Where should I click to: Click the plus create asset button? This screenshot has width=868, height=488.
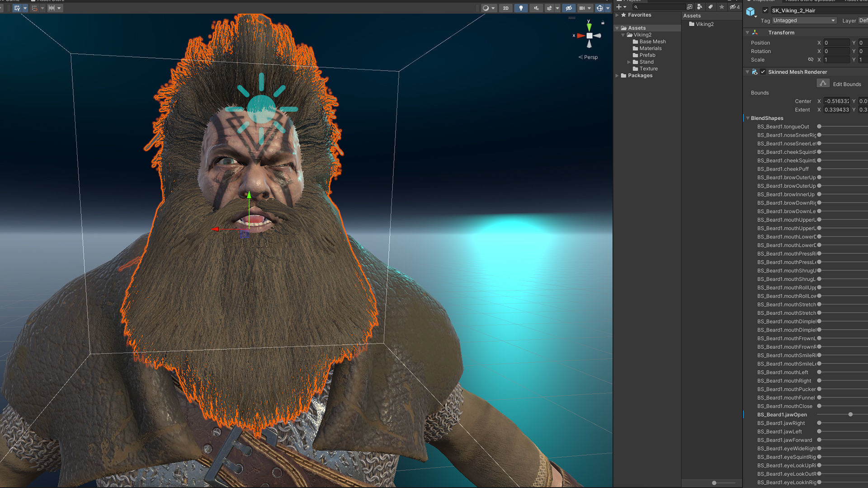click(619, 7)
